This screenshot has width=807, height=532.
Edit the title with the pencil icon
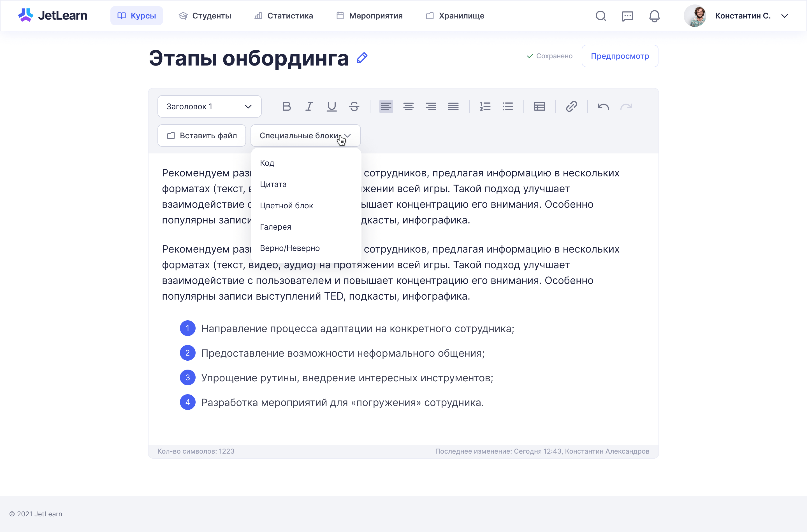pos(362,58)
